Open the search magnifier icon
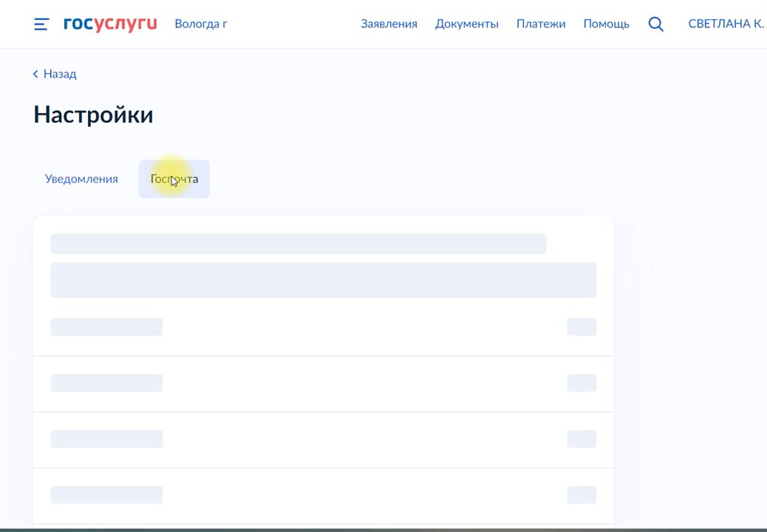This screenshot has height=532, width=767. click(655, 24)
